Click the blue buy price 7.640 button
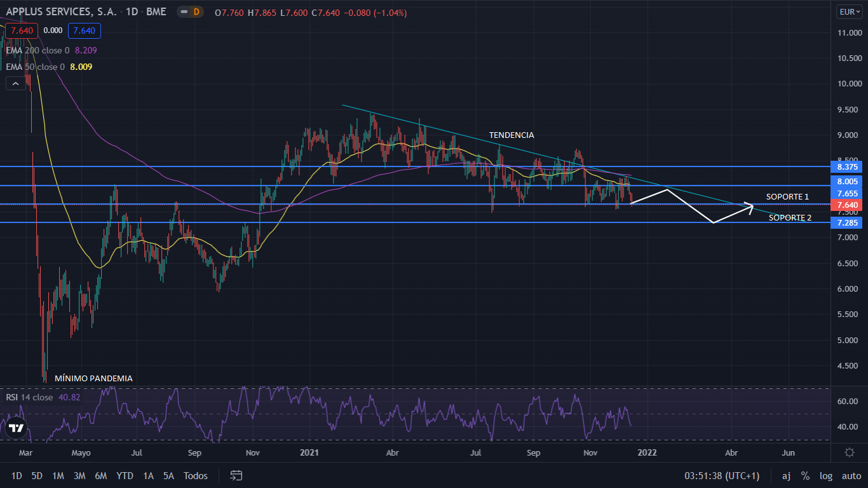This screenshot has width=868, height=488. coord(85,30)
